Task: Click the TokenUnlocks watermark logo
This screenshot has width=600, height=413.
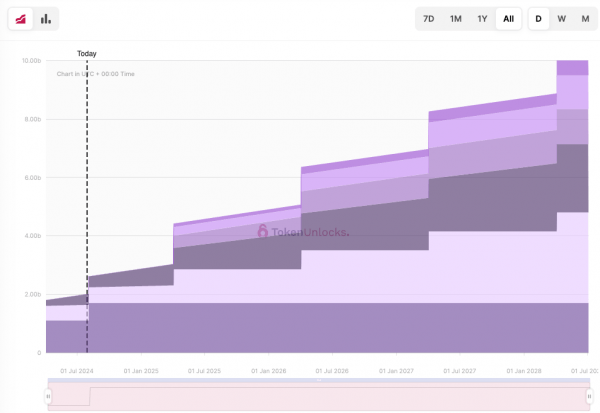Action: tap(303, 231)
